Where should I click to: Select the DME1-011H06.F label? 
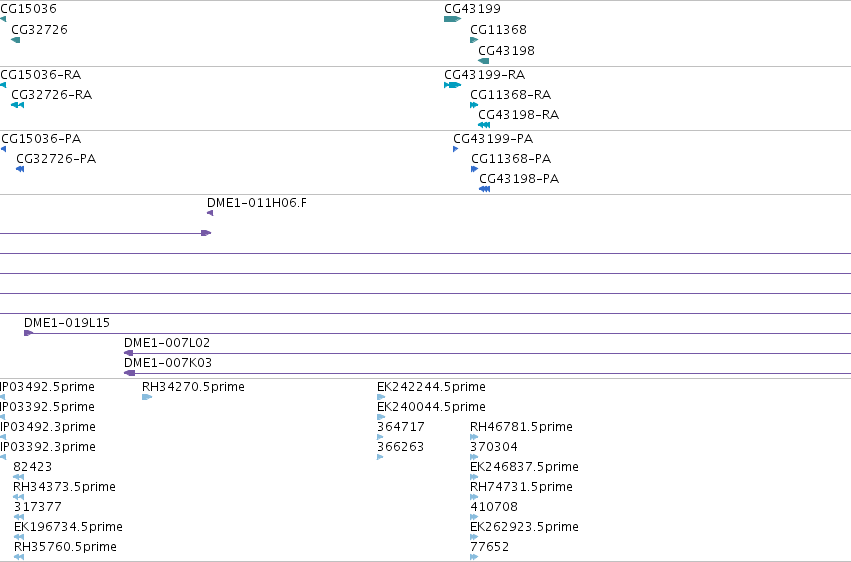click(257, 203)
